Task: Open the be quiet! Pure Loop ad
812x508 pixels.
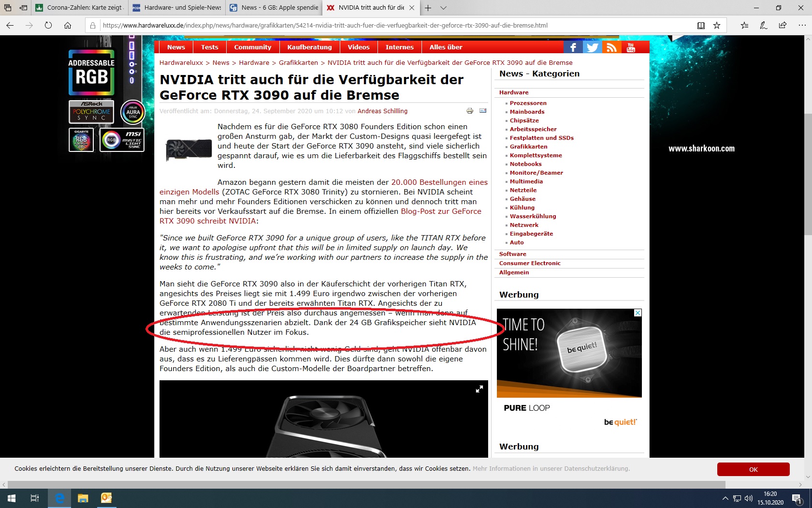Action: pyautogui.click(x=569, y=368)
